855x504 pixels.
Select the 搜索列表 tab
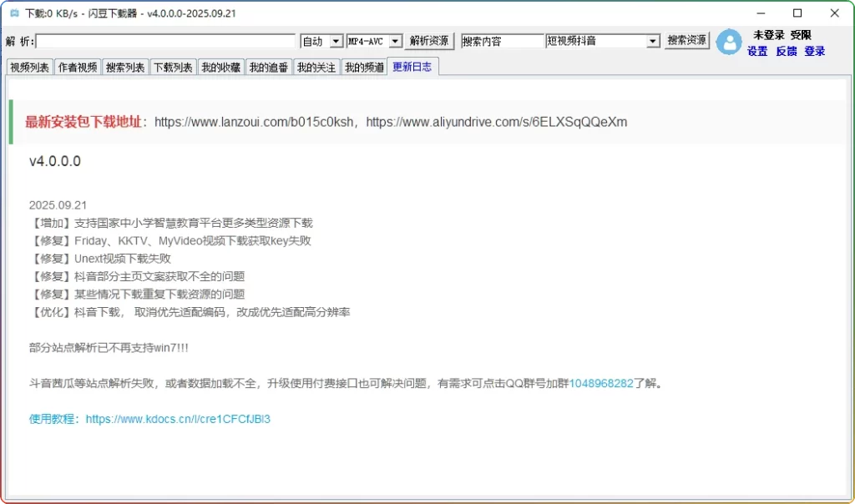[125, 68]
